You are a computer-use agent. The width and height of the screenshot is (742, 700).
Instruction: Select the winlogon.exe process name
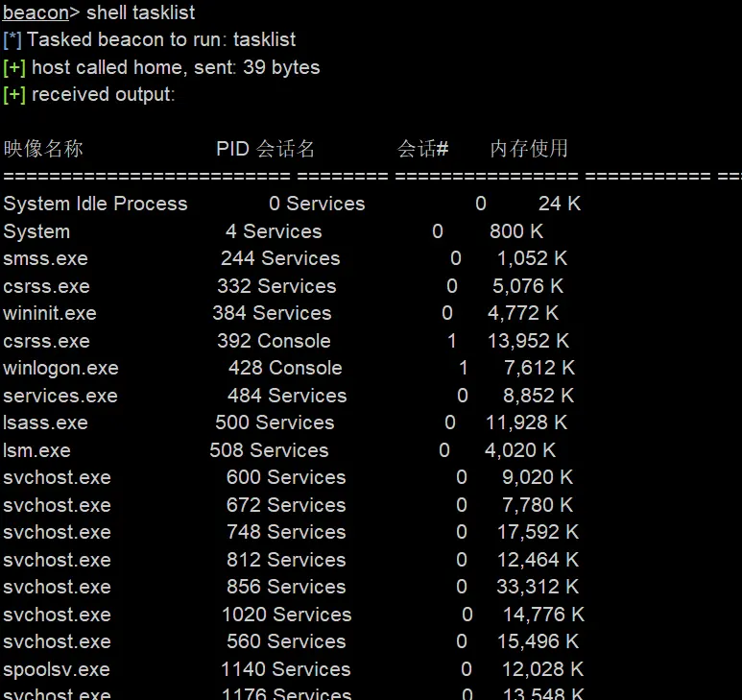(x=60, y=368)
